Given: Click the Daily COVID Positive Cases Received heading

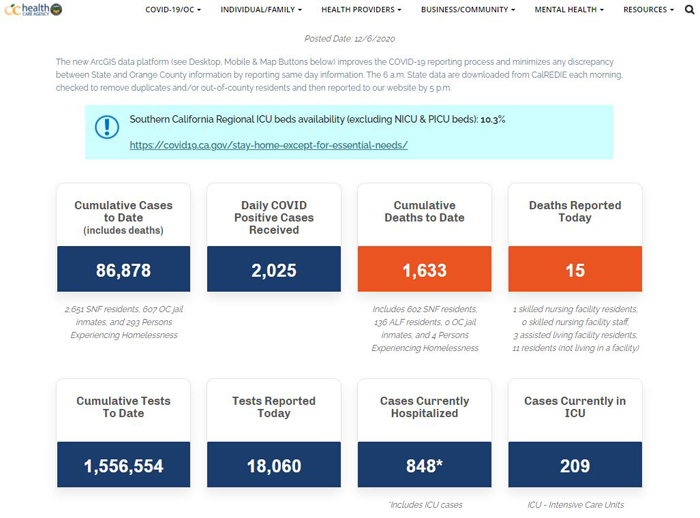Looking at the screenshot, I should tap(274, 217).
